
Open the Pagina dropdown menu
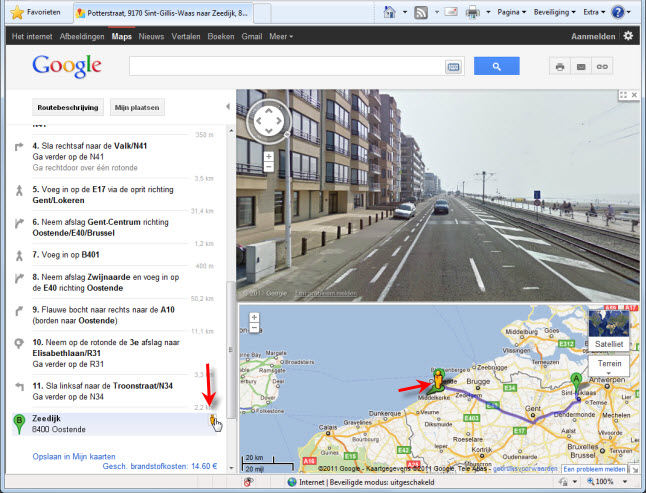coord(511,12)
